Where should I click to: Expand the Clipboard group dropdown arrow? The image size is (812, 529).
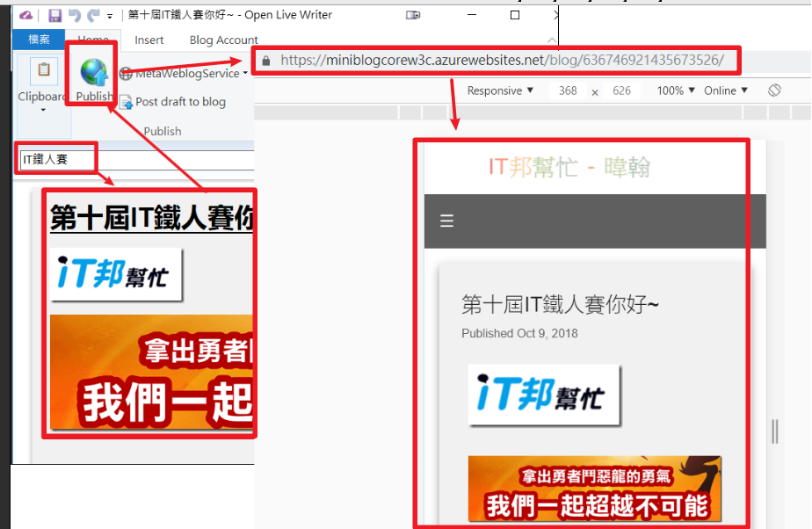pyautogui.click(x=43, y=110)
